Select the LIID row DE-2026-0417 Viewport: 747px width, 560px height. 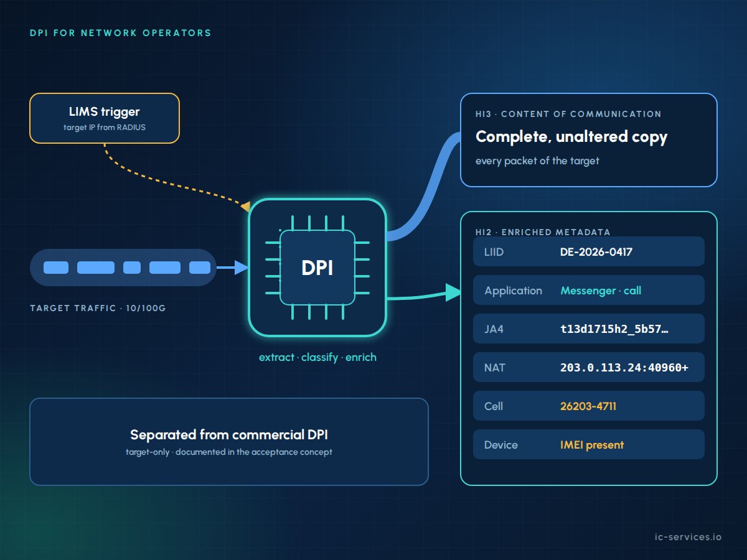coord(589,251)
